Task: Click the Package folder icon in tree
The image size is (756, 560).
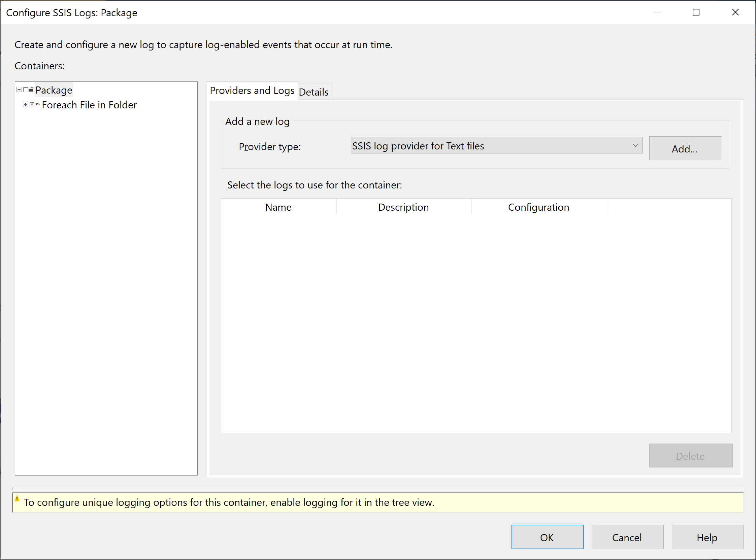Action: click(x=31, y=90)
